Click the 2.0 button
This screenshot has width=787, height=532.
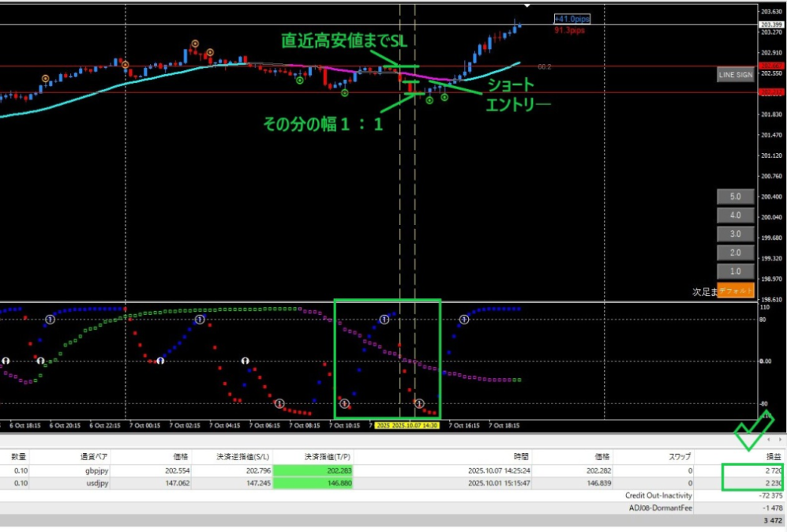735,253
